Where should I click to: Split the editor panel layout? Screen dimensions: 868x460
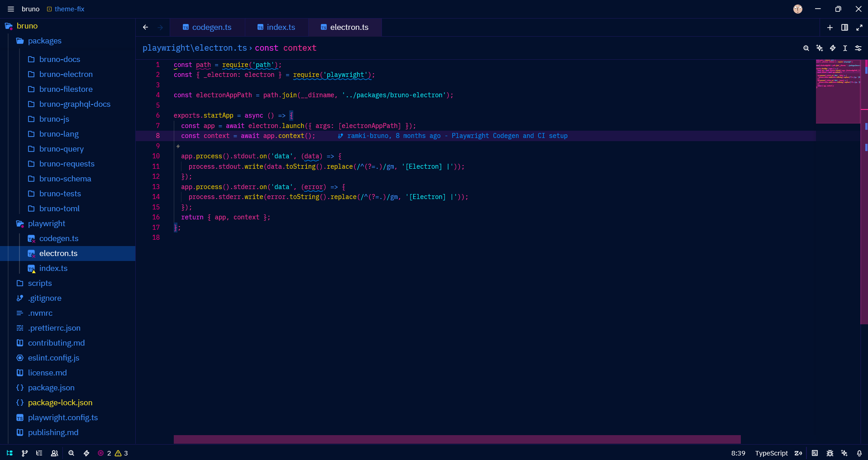coord(844,28)
